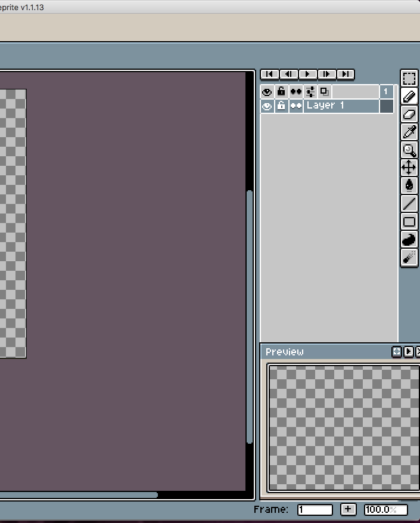Click the zoom percentage field 100.0
This screenshot has width=420, height=523.
(x=385, y=510)
